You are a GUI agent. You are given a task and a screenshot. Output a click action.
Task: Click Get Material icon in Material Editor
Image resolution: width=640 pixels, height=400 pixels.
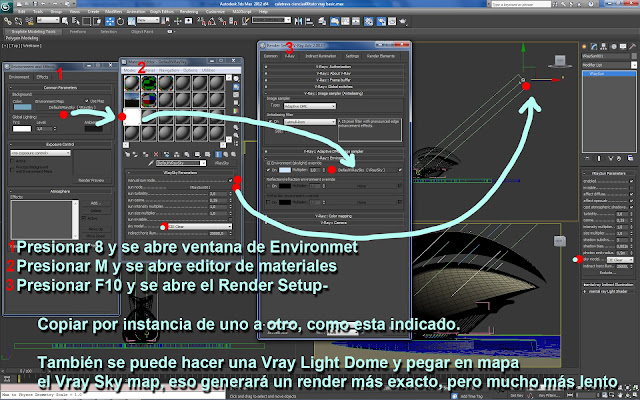pos(127,154)
